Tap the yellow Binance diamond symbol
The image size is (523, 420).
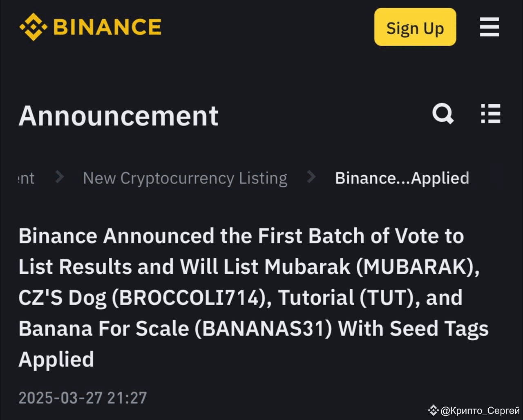tap(33, 27)
